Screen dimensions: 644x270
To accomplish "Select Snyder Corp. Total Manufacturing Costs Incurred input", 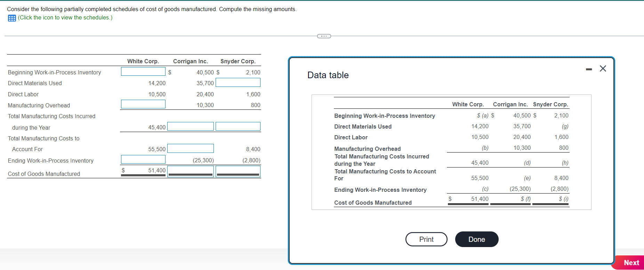I will click(x=238, y=126).
